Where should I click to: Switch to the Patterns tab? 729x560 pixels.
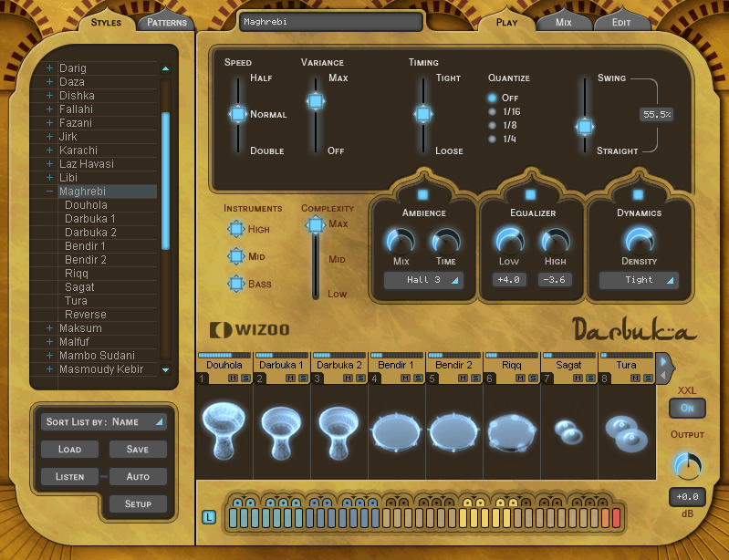point(166,22)
